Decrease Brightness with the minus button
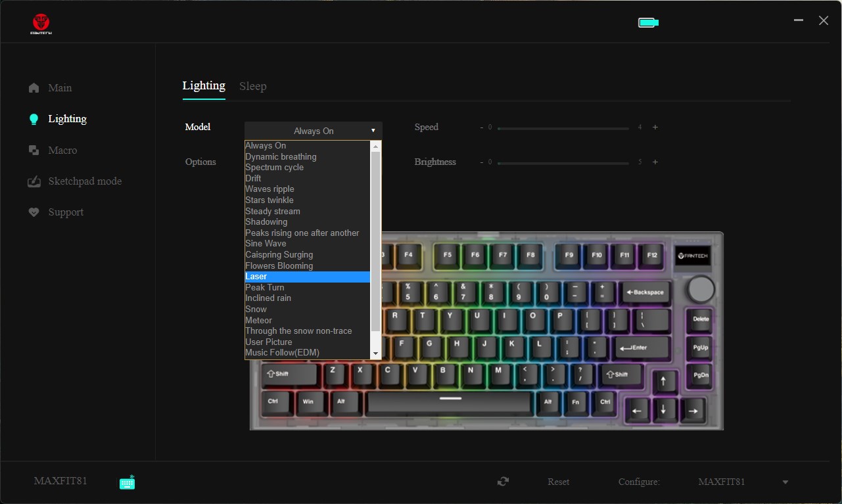The width and height of the screenshot is (842, 504). pyautogui.click(x=481, y=162)
